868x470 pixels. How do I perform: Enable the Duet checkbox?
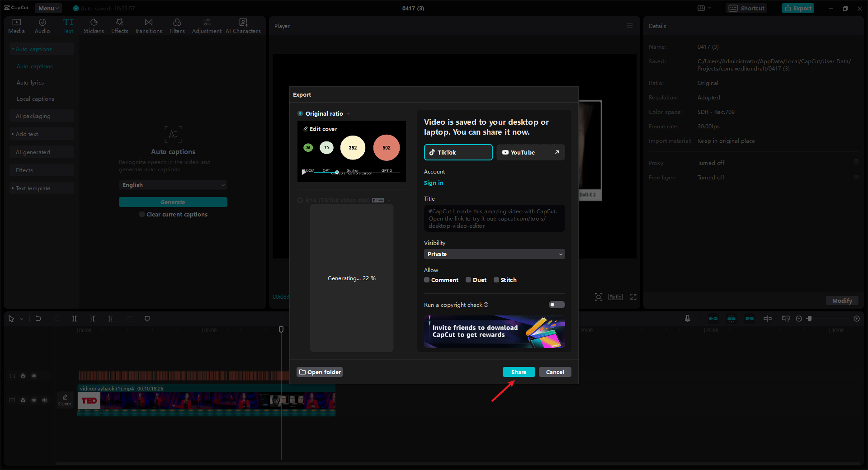(468, 280)
